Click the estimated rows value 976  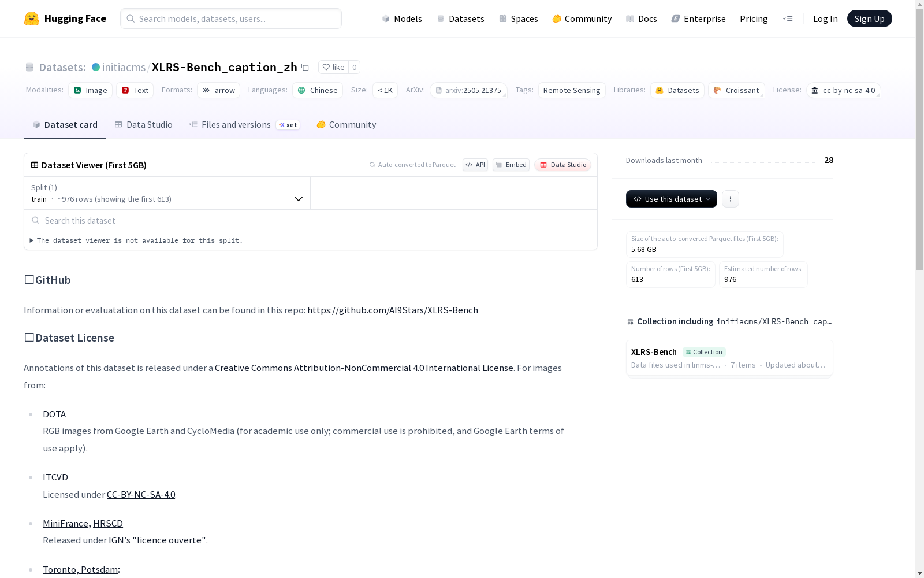(x=731, y=280)
